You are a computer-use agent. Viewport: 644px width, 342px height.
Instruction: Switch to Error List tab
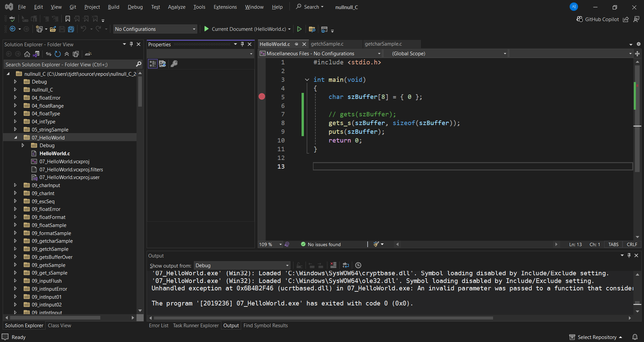[x=159, y=326]
